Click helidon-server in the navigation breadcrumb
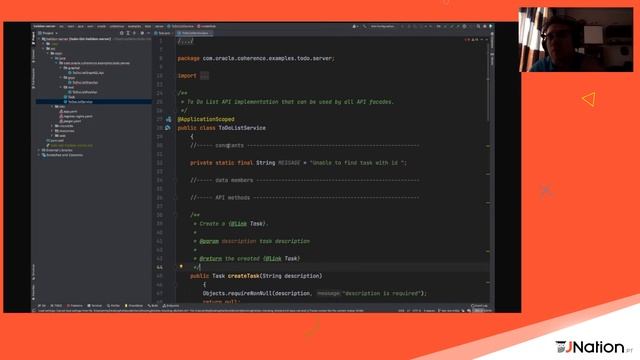The width and height of the screenshot is (640, 360). [44, 26]
